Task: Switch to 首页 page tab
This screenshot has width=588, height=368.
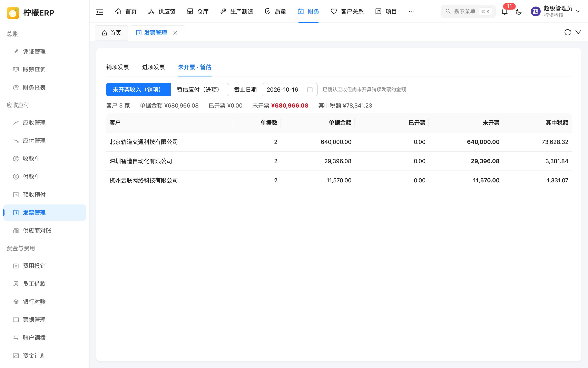Action: [111, 33]
